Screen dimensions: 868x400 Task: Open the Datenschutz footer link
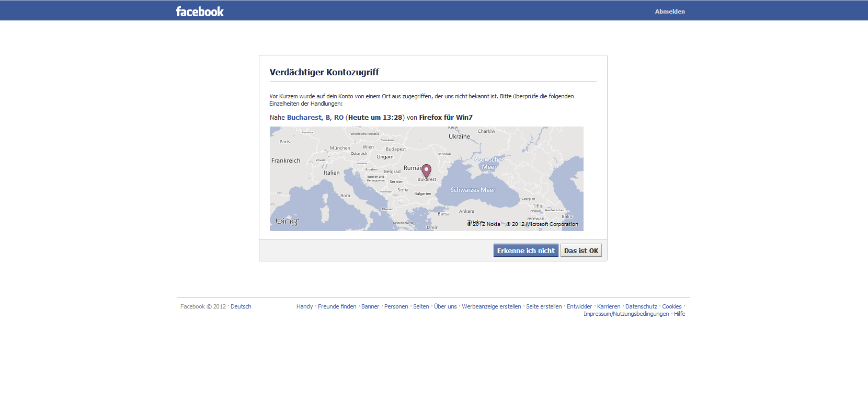coord(641,306)
